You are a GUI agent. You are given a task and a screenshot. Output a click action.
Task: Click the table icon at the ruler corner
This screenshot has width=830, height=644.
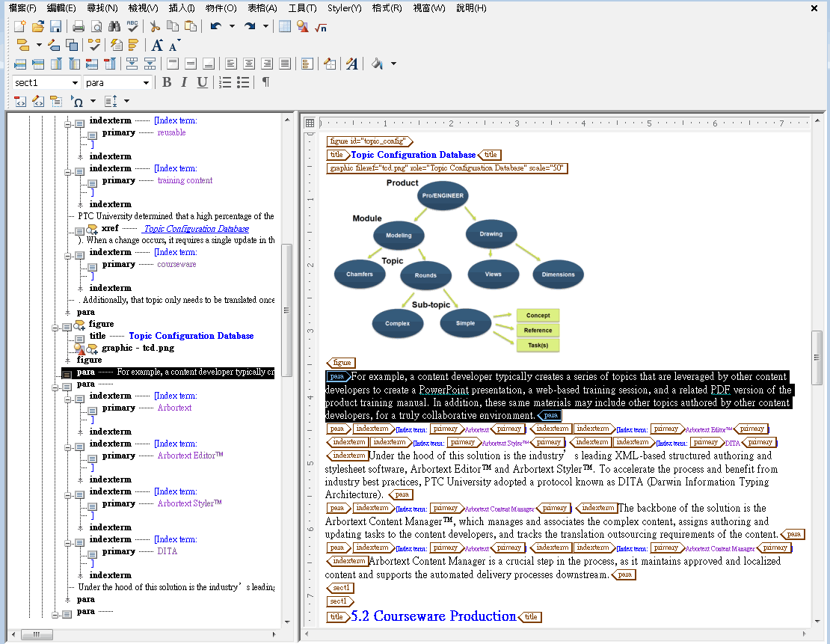(x=310, y=123)
